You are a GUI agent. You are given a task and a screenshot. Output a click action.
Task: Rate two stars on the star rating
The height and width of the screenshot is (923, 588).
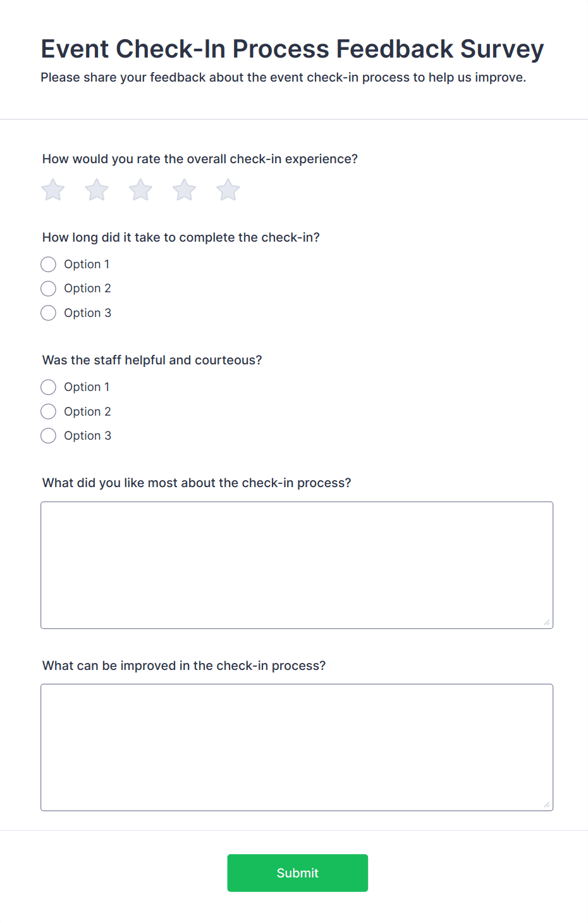(96, 189)
